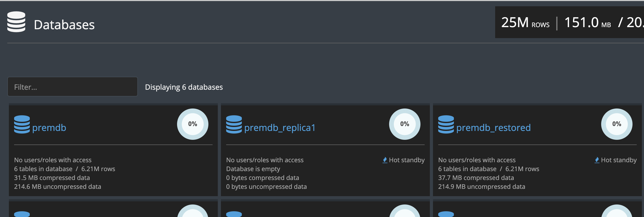Click the premdb_replica1 database icon
The image size is (644, 217).
coord(234,124)
